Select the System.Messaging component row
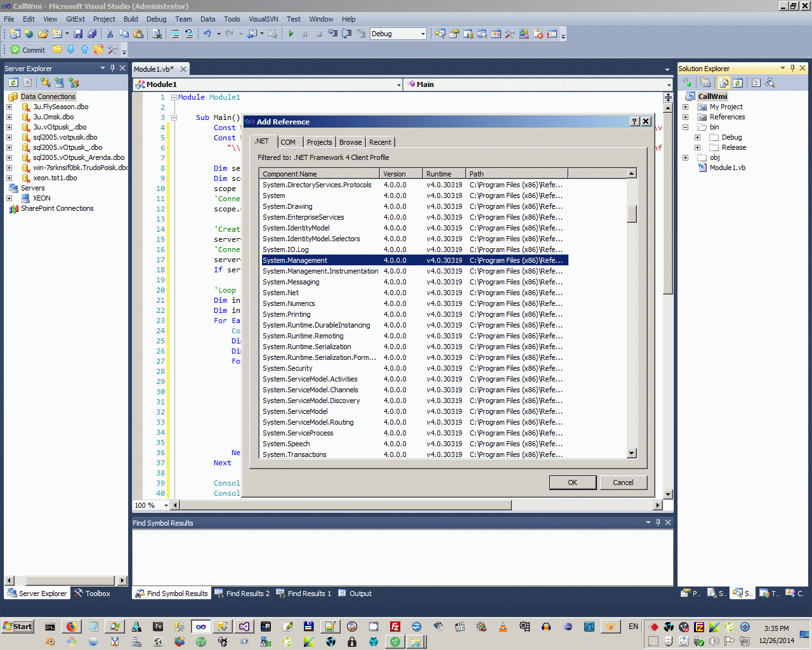The height and width of the screenshot is (650, 812). click(x=415, y=282)
